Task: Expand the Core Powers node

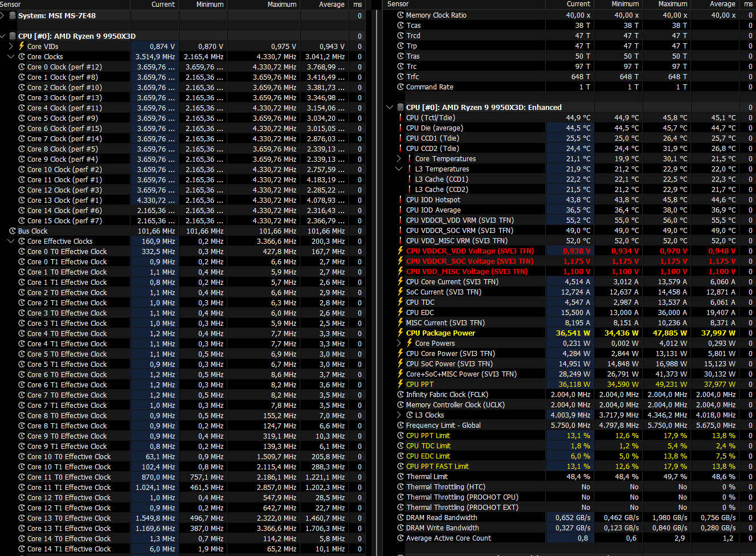Action: point(400,343)
